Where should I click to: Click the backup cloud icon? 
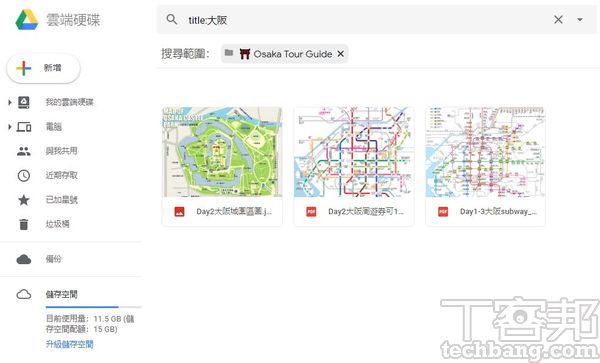[24, 259]
